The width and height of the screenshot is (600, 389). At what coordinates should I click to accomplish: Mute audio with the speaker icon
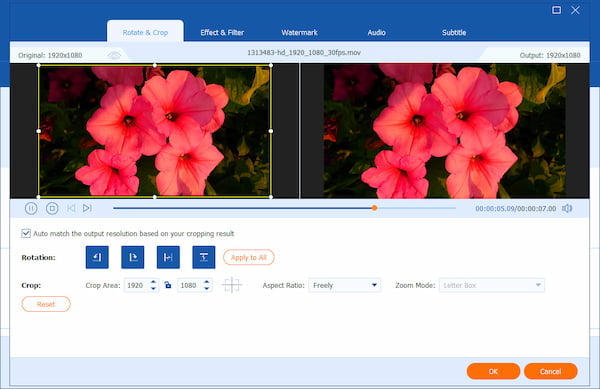(567, 208)
